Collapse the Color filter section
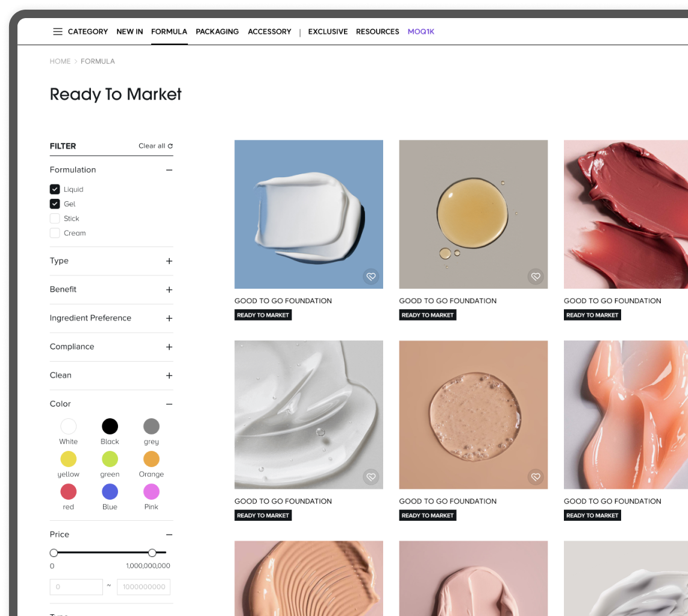688x616 pixels. (169, 404)
